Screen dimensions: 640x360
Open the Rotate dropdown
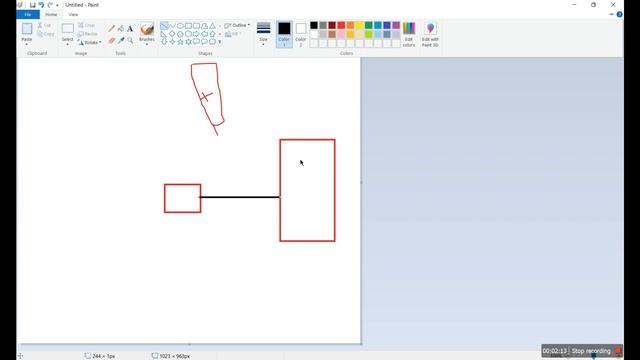click(x=90, y=42)
